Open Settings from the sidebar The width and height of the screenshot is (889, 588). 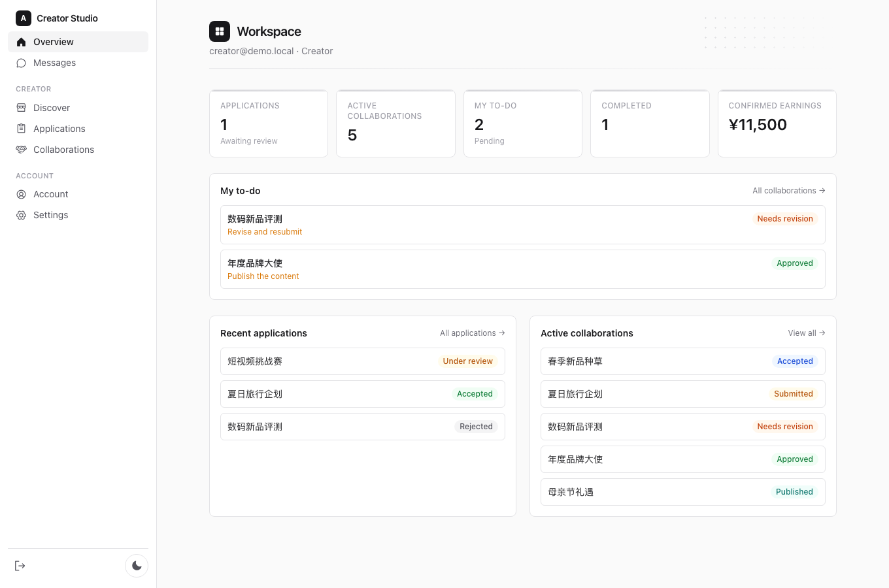(x=78, y=215)
